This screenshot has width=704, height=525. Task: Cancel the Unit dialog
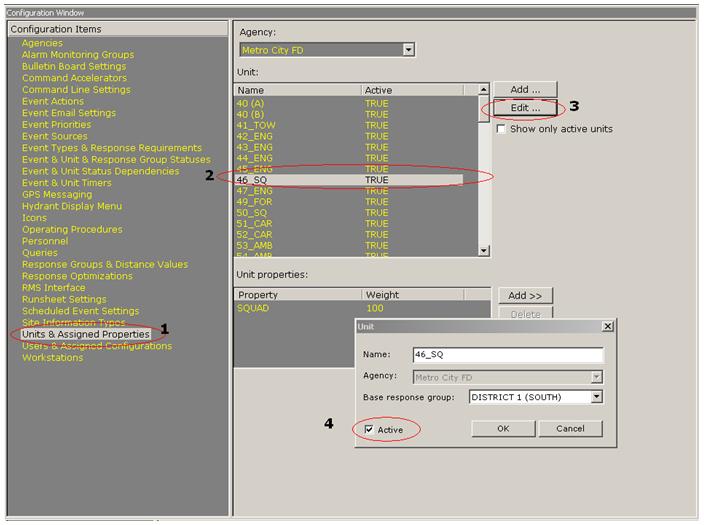(x=570, y=428)
